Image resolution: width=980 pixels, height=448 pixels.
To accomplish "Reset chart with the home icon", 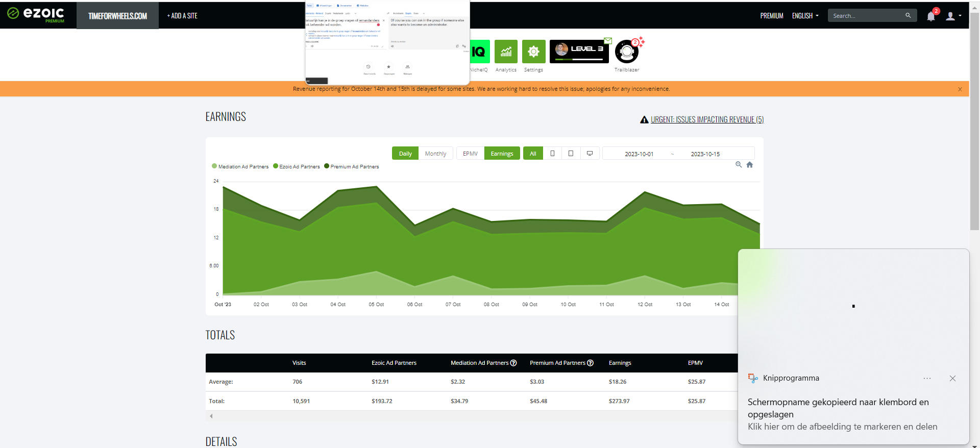I will [750, 164].
